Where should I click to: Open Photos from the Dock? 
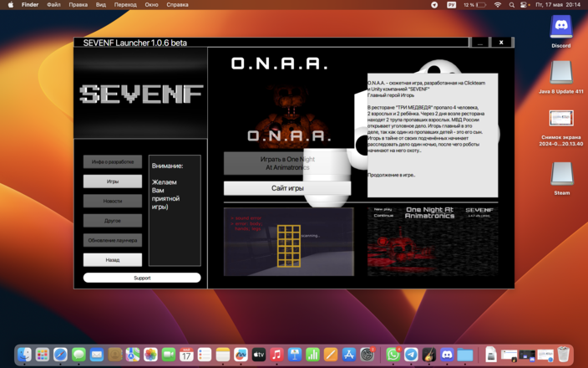pos(150,355)
